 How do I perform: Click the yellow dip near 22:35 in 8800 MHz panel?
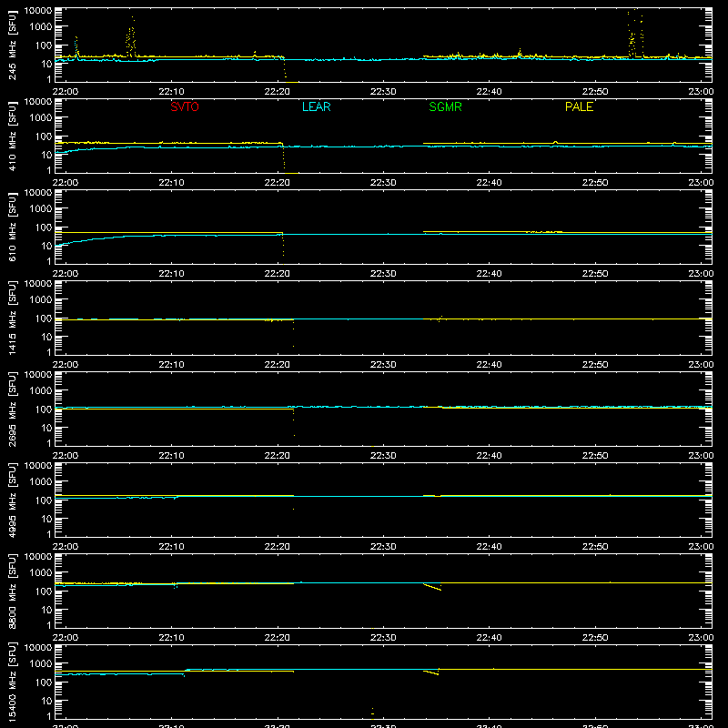pos(432,587)
